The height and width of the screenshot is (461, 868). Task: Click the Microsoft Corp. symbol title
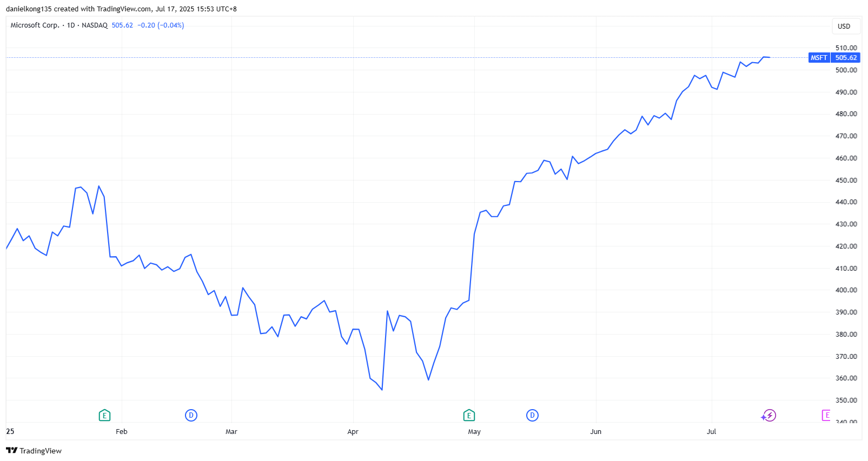click(35, 25)
